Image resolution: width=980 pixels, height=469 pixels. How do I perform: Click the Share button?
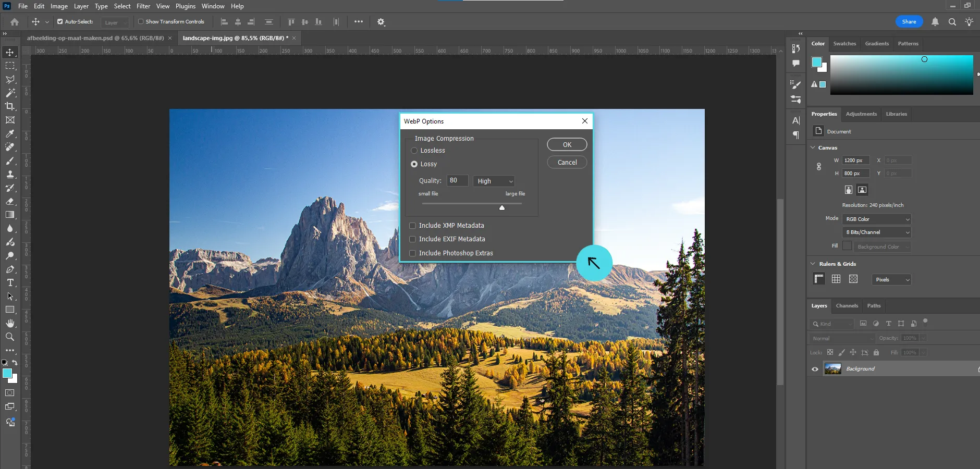(909, 22)
